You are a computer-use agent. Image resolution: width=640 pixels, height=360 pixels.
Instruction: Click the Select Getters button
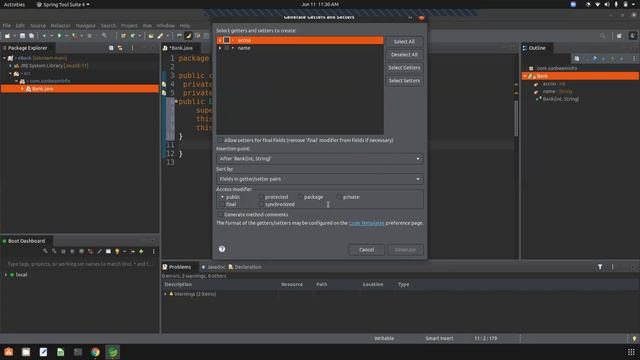[x=404, y=67]
